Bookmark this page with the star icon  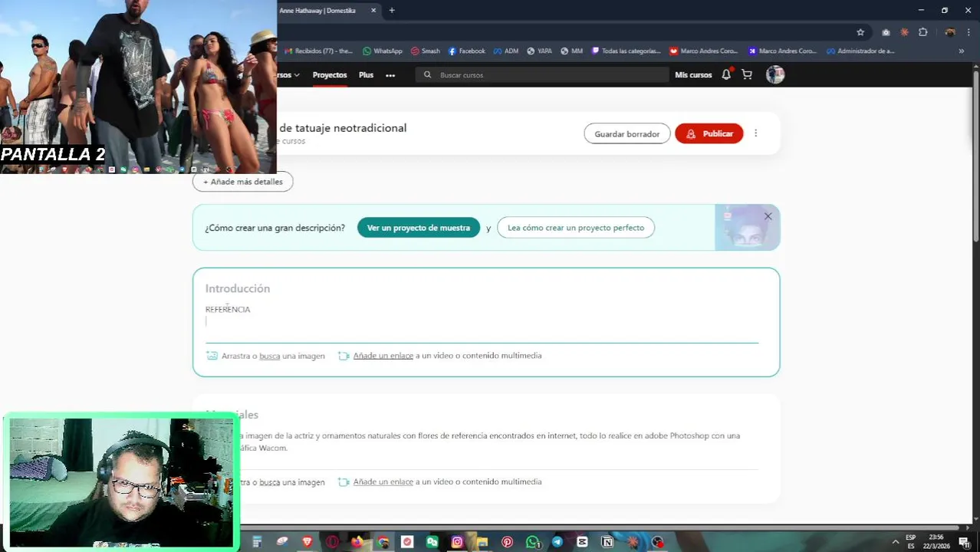[x=860, y=32]
